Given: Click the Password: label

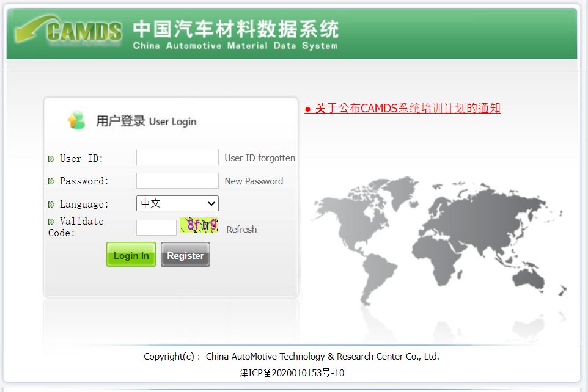Looking at the screenshot, I should (x=84, y=181).
